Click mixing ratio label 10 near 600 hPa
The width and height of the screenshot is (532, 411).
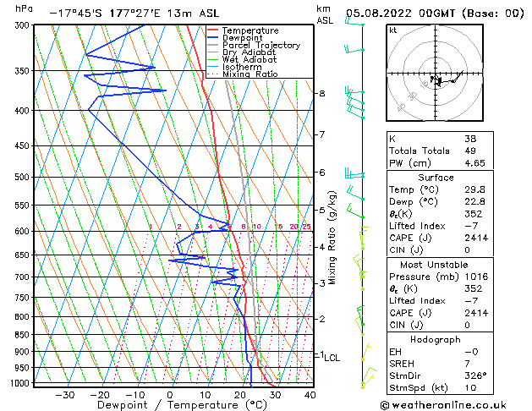[x=256, y=227]
